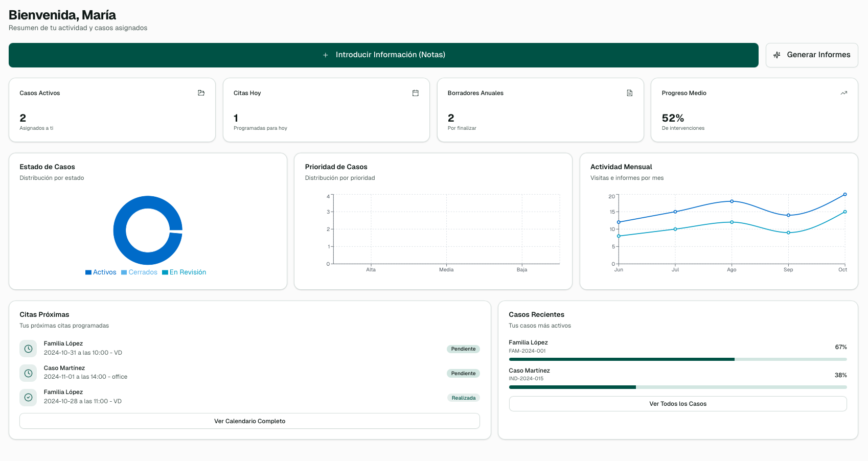Click the calendar icon on Citas Hoy card
Image resolution: width=868 pixels, height=461 pixels.
pos(415,93)
